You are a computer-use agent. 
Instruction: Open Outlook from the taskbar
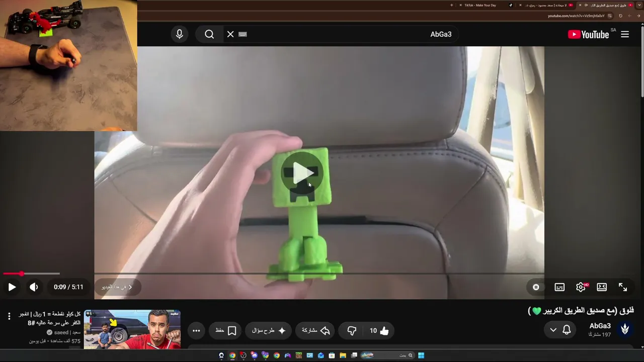tap(321, 355)
